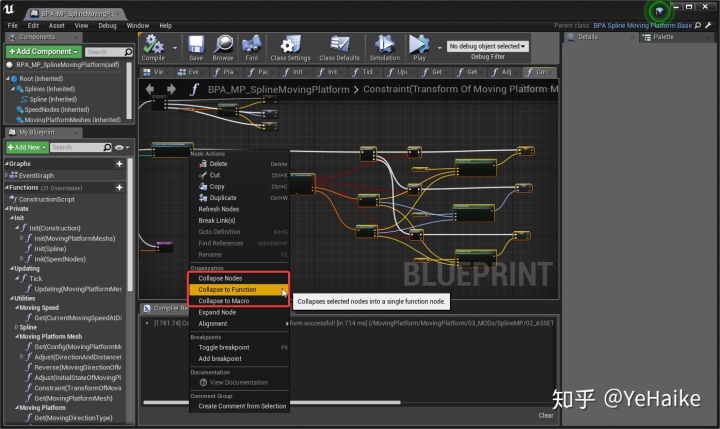Select Init(SpeedNodes) function

(60, 259)
